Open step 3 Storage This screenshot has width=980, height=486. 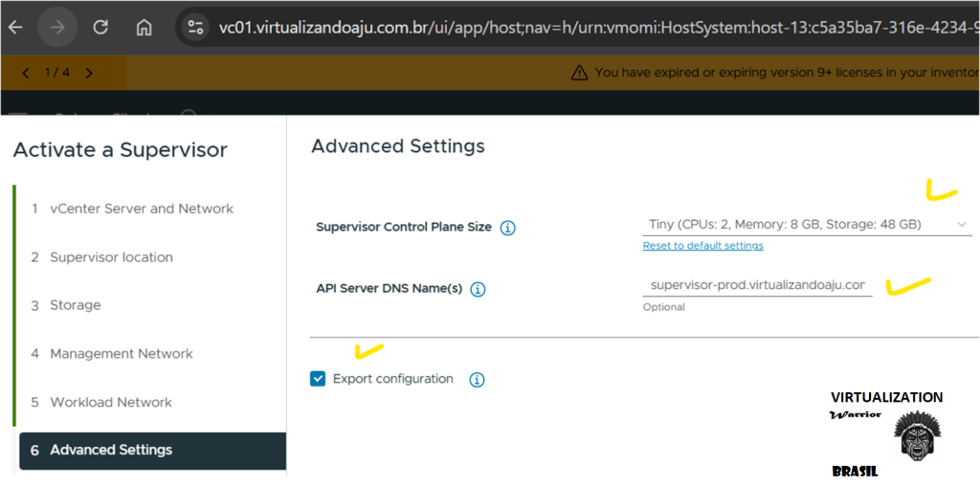pyautogui.click(x=75, y=305)
